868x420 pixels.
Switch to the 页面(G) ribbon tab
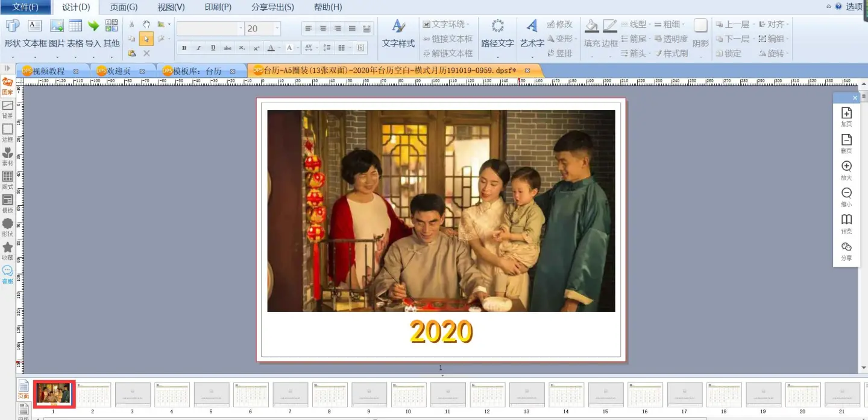[x=124, y=7]
